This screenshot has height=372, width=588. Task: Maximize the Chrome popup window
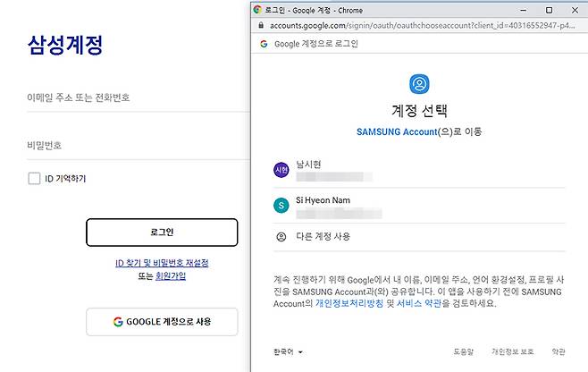coord(549,10)
